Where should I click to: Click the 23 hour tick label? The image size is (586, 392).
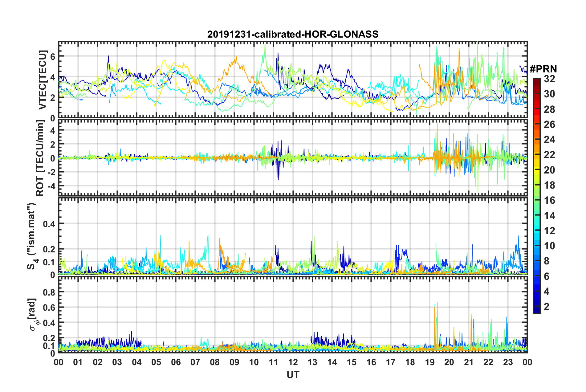coord(508,362)
